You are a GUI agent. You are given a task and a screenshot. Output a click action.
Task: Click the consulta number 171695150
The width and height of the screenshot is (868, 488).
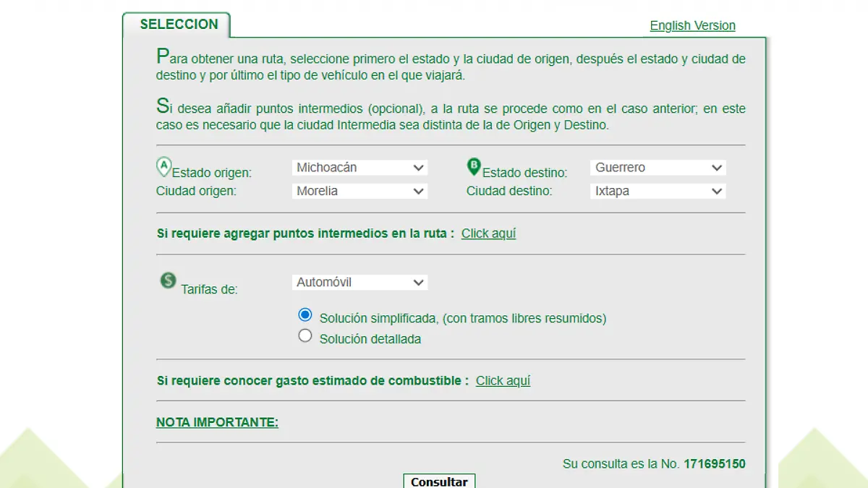pos(714,464)
